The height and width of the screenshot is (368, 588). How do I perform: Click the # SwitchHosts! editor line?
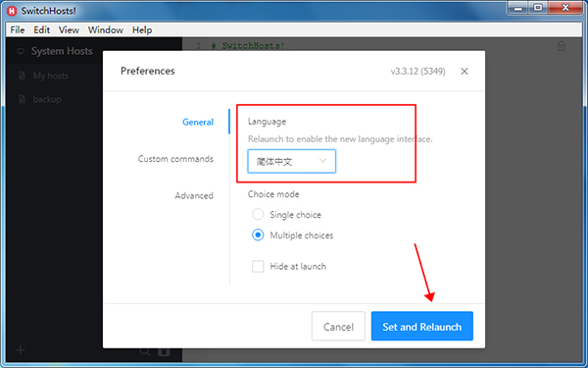(x=248, y=46)
